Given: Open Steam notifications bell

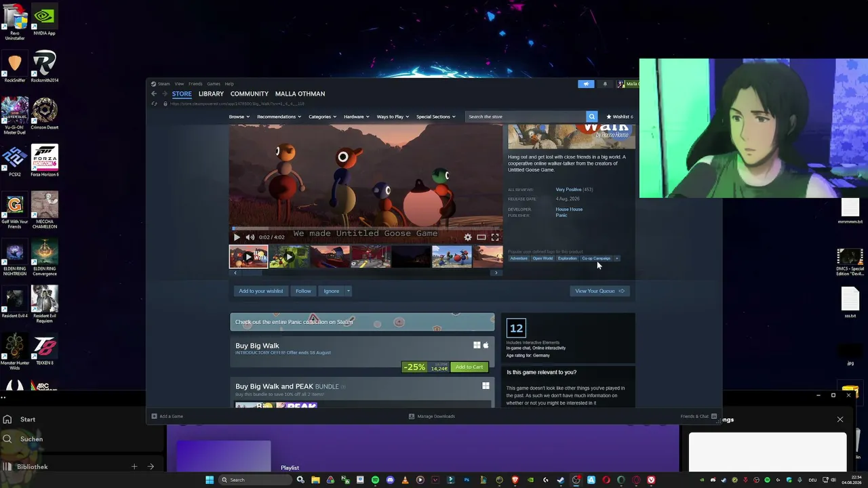Looking at the screenshot, I should [605, 84].
